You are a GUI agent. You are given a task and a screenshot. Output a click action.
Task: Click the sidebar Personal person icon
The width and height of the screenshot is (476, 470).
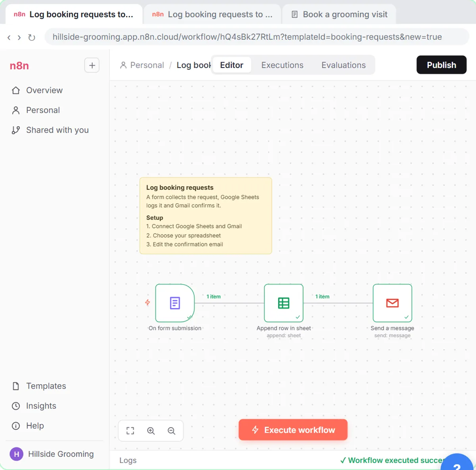pos(16,110)
